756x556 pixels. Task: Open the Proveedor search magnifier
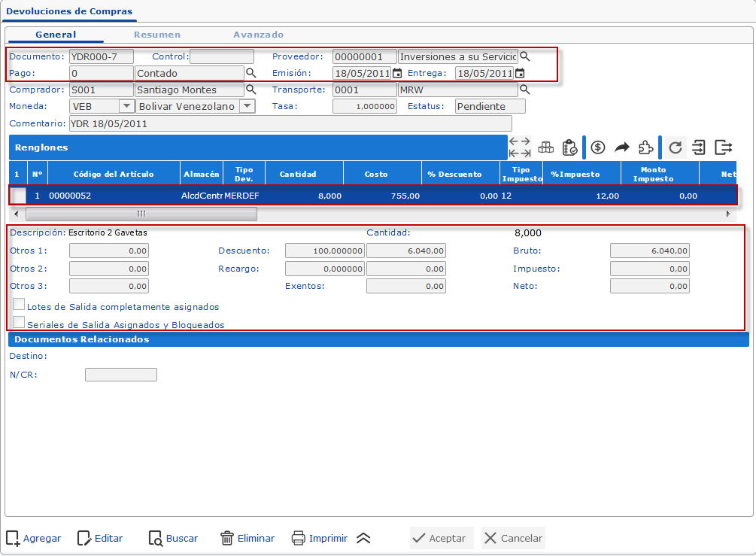(x=525, y=56)
